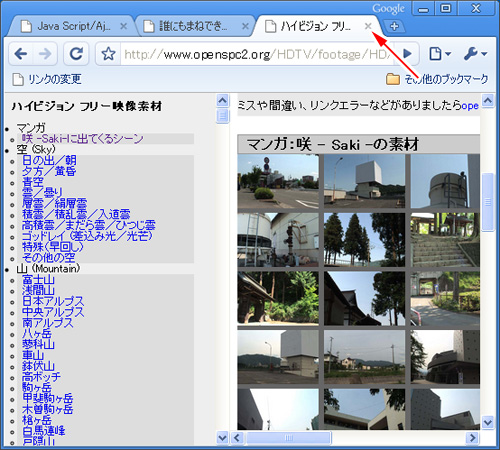The height and width of the screenshot is (450, 500).
Task: Open the 車山 link
Action: (33, 355)
